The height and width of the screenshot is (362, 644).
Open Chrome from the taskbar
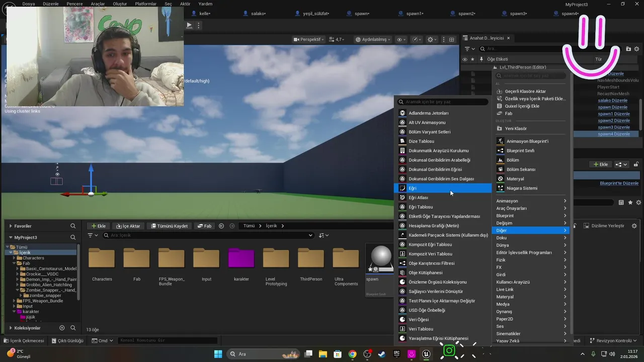coord(352,354)
